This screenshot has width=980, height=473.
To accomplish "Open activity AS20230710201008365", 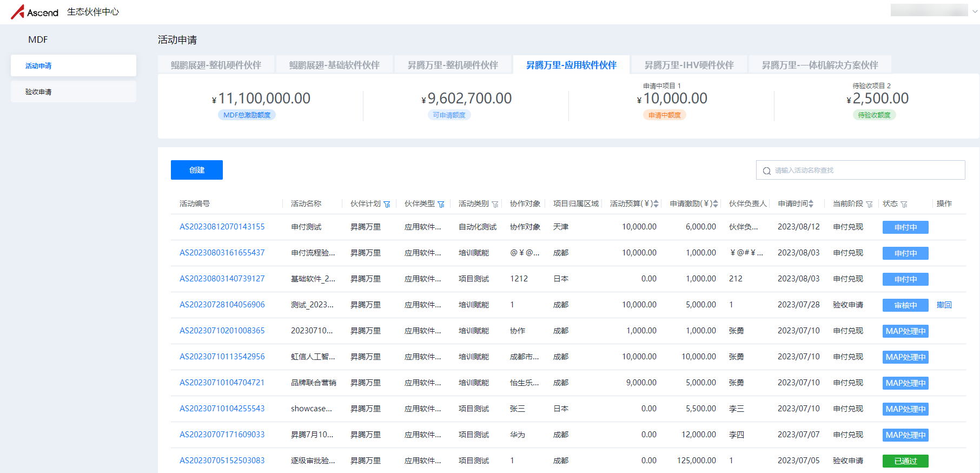I will coord(222,331).
